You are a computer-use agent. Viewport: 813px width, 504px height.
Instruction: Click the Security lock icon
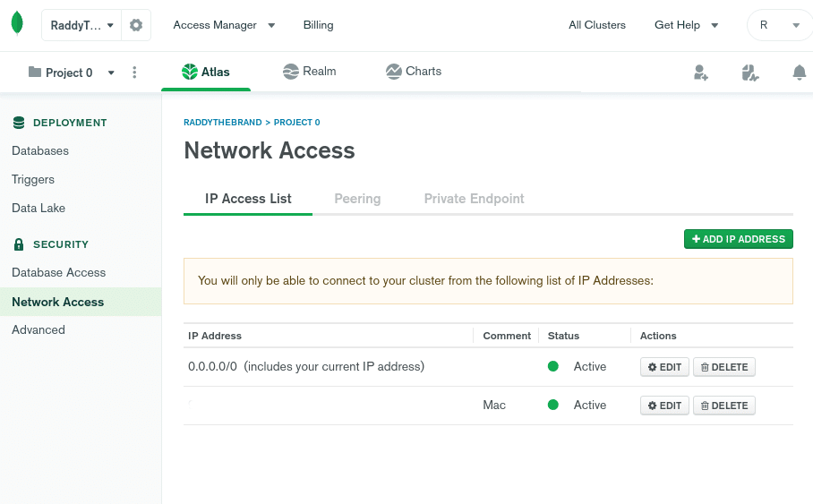[19, 244]
